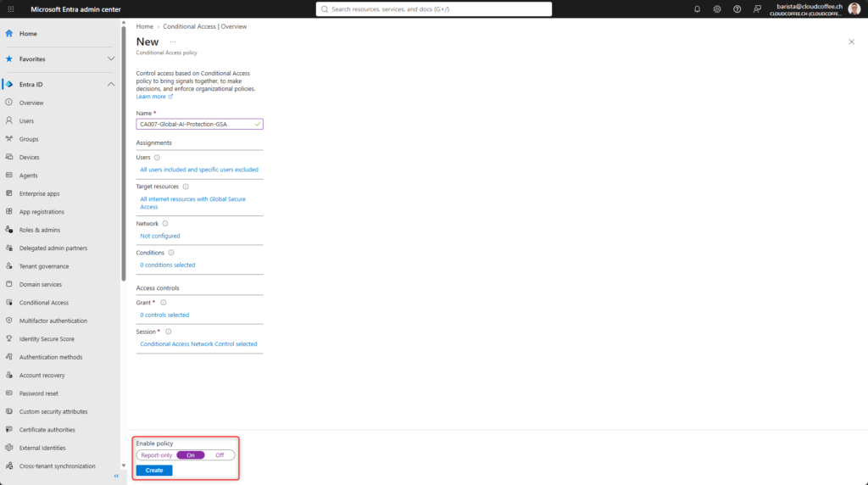Image resolution: width=868 pixels, height=485 pixels.
Task: Click the Conditional Access icon in sidebar
Action: (x=8, y=303)
